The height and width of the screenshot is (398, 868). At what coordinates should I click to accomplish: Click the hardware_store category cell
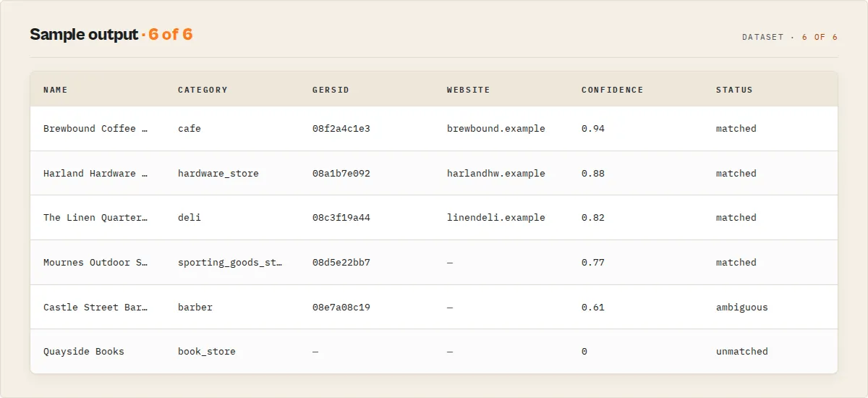click(x=218, y=174)
